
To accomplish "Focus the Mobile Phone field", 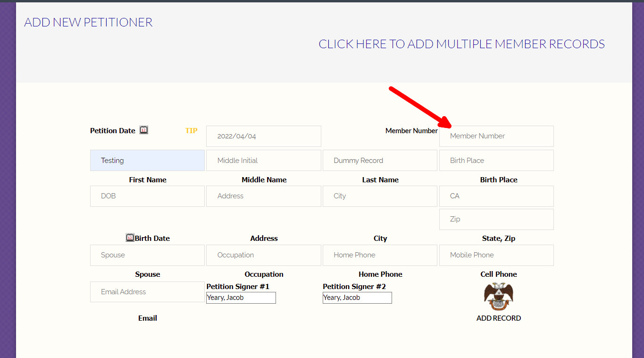I will [496, 255].
